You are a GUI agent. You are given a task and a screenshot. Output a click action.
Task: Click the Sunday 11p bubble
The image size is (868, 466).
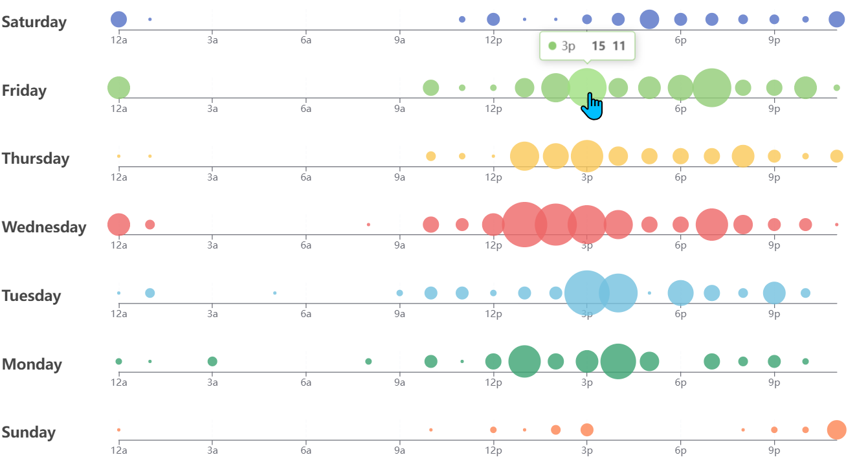click(836, 430)
